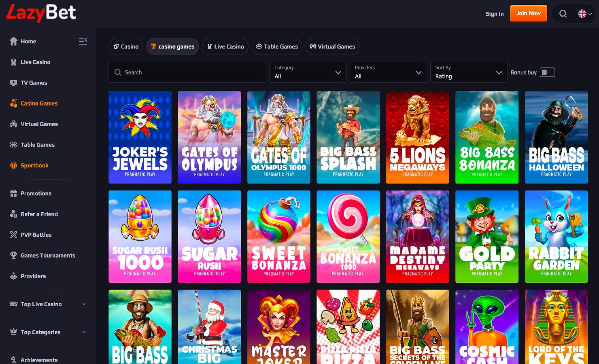Open Sweet Bonanza 1000 lollipop thumbnail
599x364 pixels.
click(x=348, y=237)
